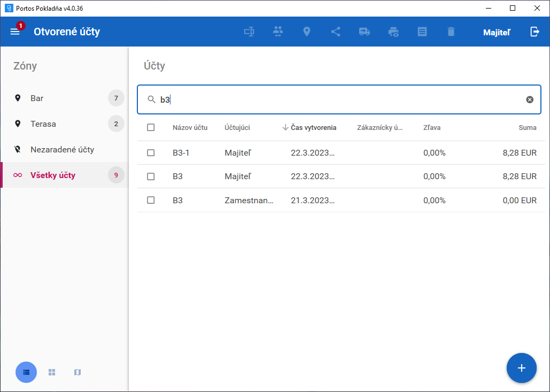The width and height of the screenshot is (550, 392).
Task: Sort by Zákaznícky ú... column
Action: (x=380, y=128)
